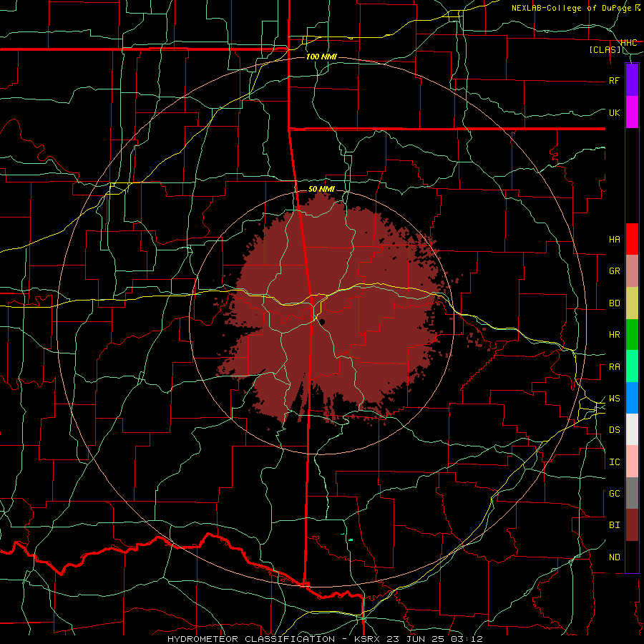Screen dimensions: 644x644
Task: Click the blue WS legend swatch
Action: (632, 398)
